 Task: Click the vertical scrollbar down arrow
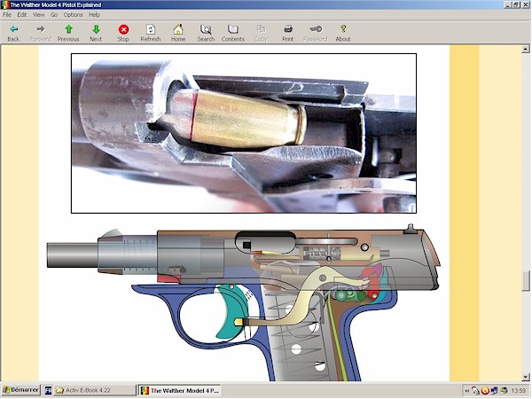pyautogui.click(x=526, y=377)
